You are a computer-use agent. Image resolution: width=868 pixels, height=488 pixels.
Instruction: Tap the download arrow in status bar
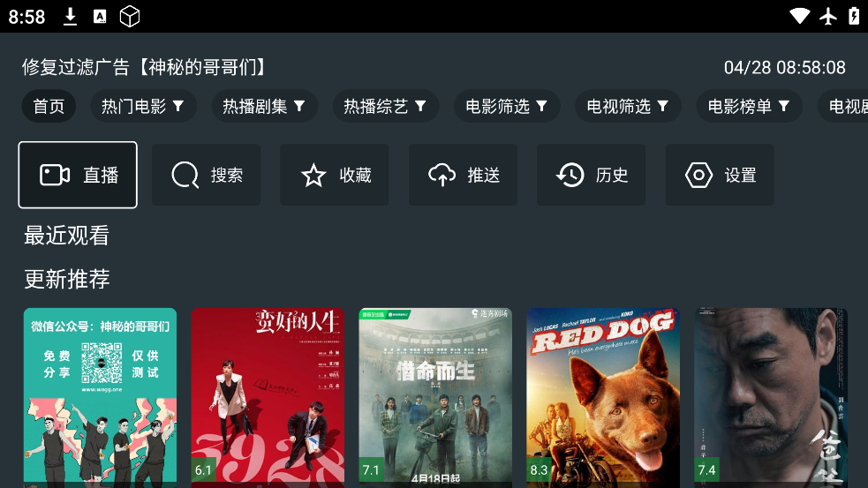pos(70,17)
